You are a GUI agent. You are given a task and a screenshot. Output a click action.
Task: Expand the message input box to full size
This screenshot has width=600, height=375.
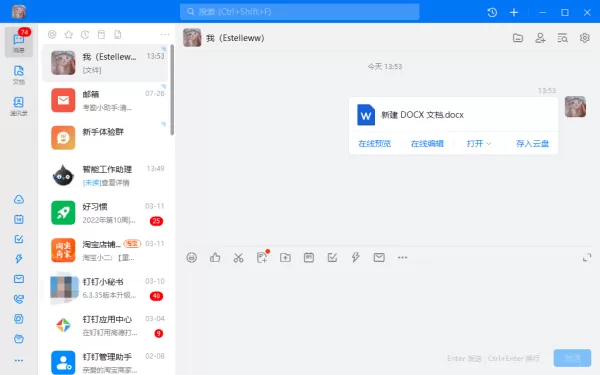pos(587,258)
